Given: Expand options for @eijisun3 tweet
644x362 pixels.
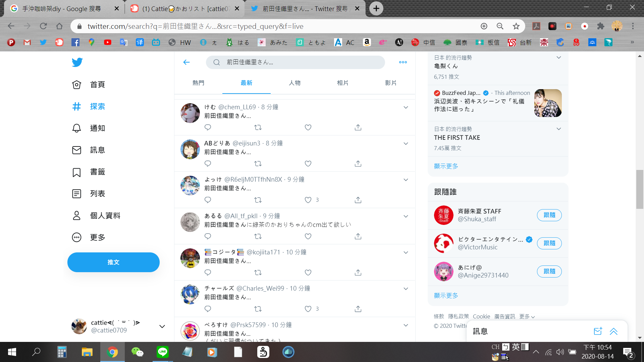Looking at the screenshot, I should click(406, 143).
